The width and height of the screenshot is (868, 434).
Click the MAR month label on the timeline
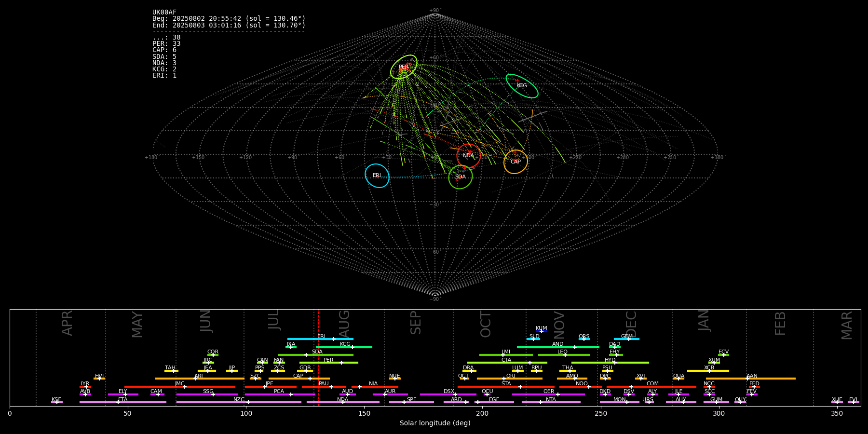pos(847,325)
